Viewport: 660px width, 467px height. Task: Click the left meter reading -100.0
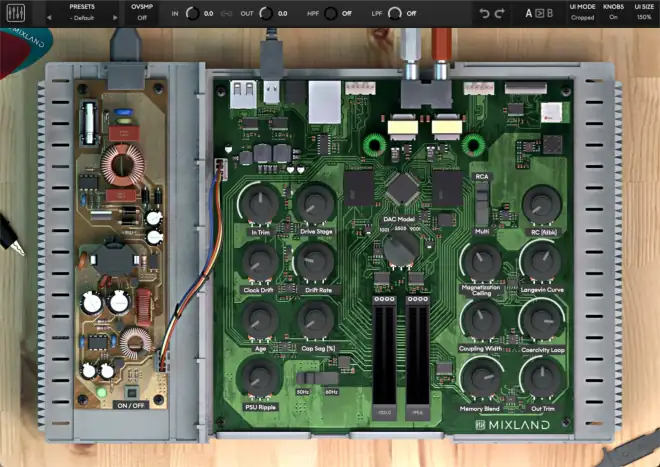pos(384,412)
